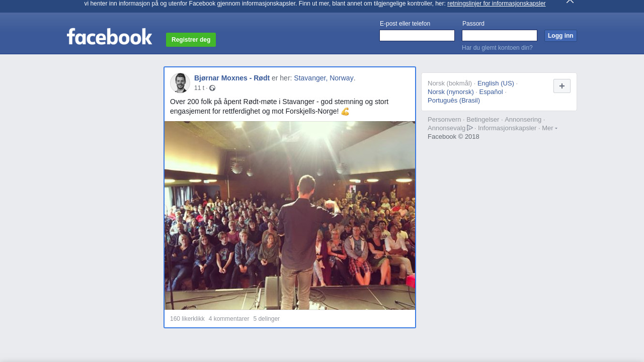Open Annonsering footer link
644x362 pixels.
[x=523, y=120]
